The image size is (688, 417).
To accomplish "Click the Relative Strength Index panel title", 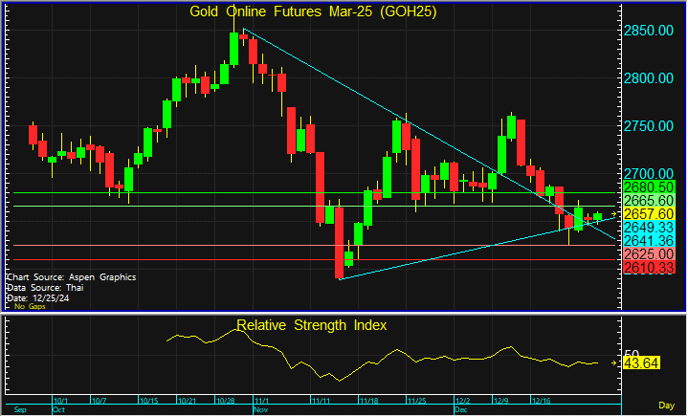I will (312, 325).
